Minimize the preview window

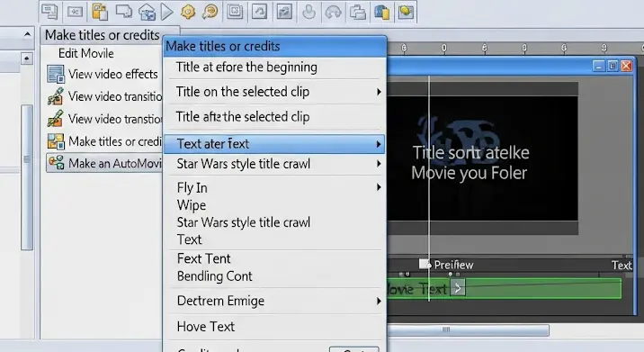[x=599, y=66]
